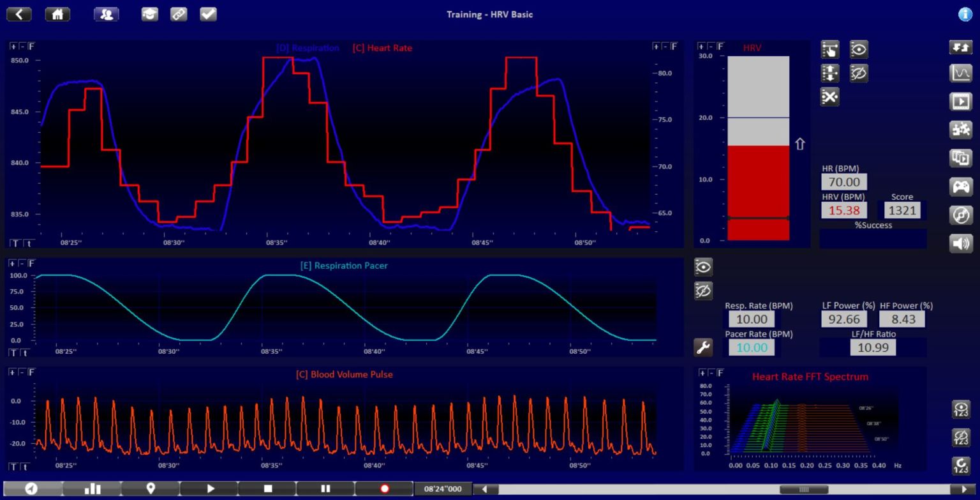Click the chain link icon
The width and height of the screenshot is (980, 500).
pyautogui.click(x=179, y=14)
